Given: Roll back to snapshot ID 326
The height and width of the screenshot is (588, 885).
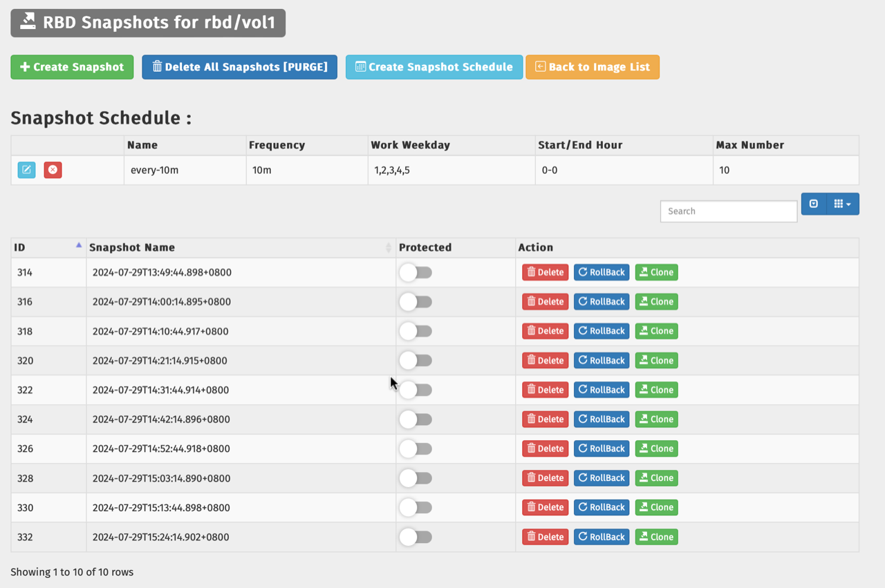Looking at the screenshot, I should tap(602, 448).
